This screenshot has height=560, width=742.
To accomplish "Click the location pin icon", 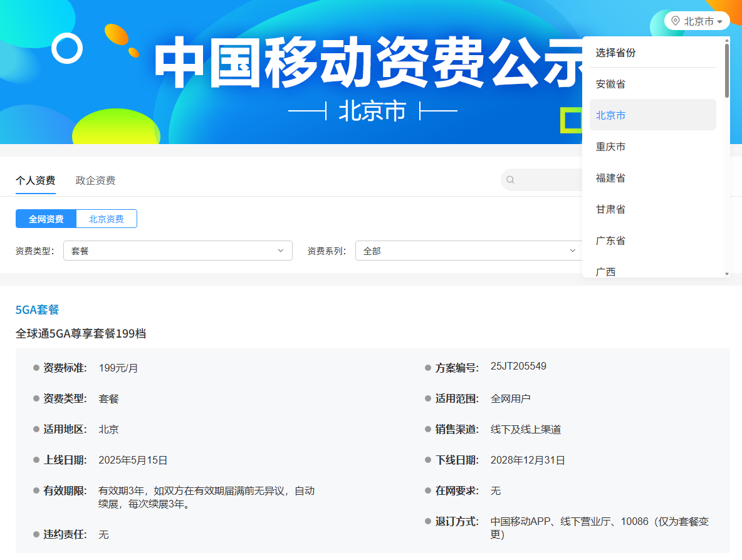I will pos(675,21).
